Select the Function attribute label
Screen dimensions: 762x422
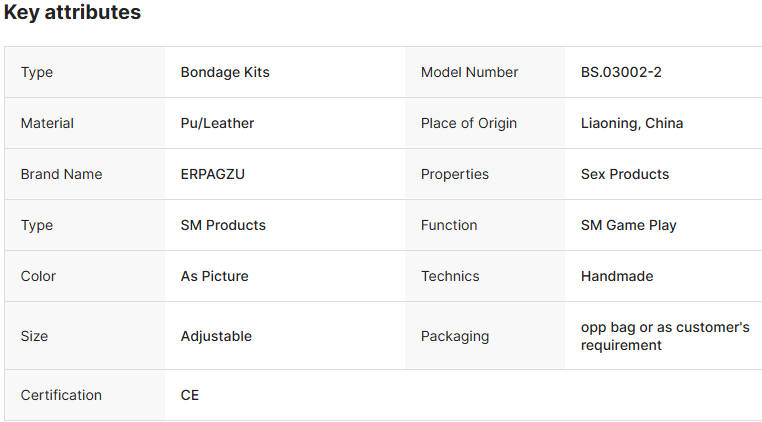[x=449, y=225]
